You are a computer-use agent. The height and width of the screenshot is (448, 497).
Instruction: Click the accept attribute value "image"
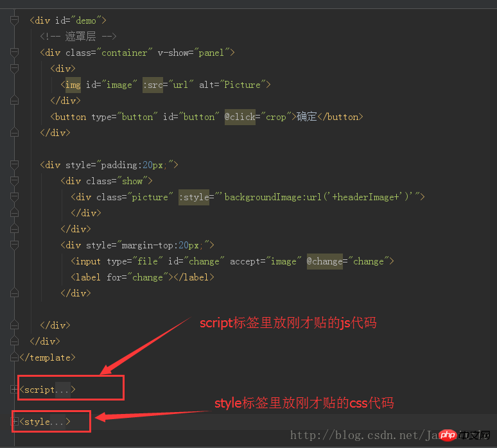pyautogui.click(x=284, y=261)
